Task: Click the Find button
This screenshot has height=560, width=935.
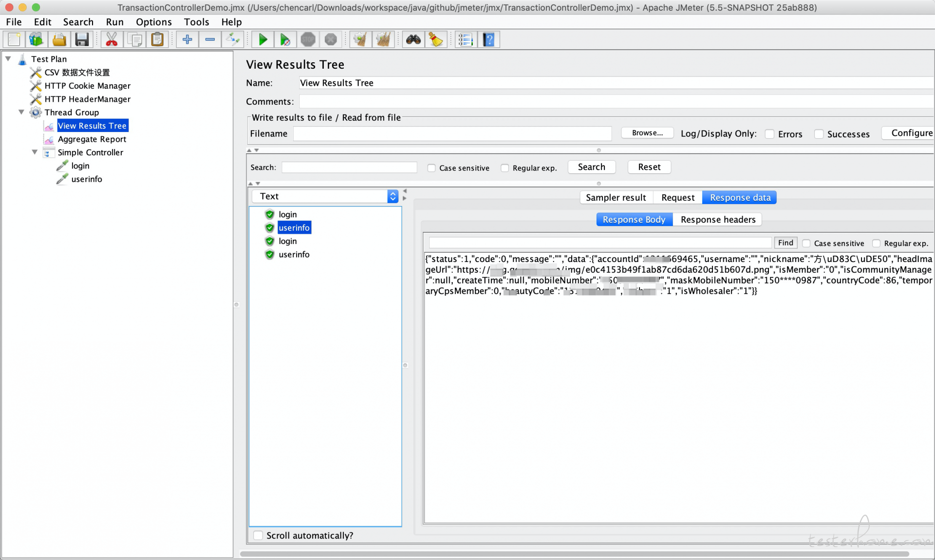Action: click(785, 243)
